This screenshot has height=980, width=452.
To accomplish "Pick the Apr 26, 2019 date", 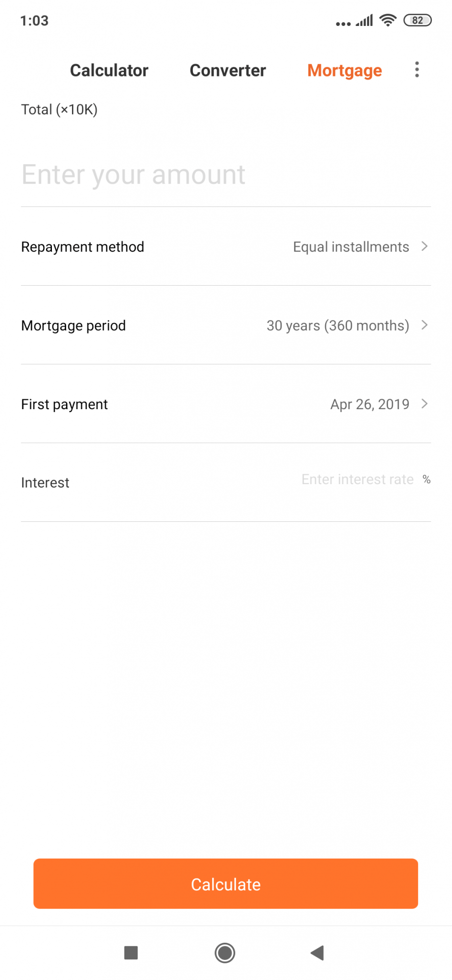I will pyautogui.click(x=370, y=404).
